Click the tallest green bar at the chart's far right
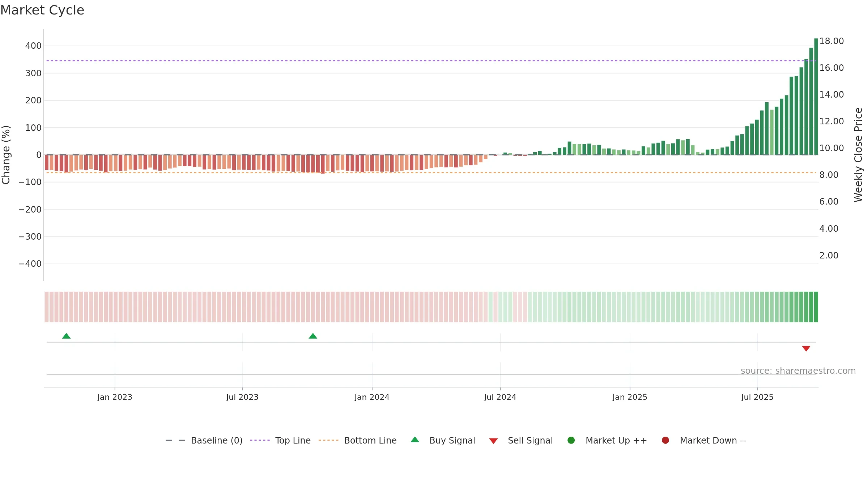 pos(816,97)
